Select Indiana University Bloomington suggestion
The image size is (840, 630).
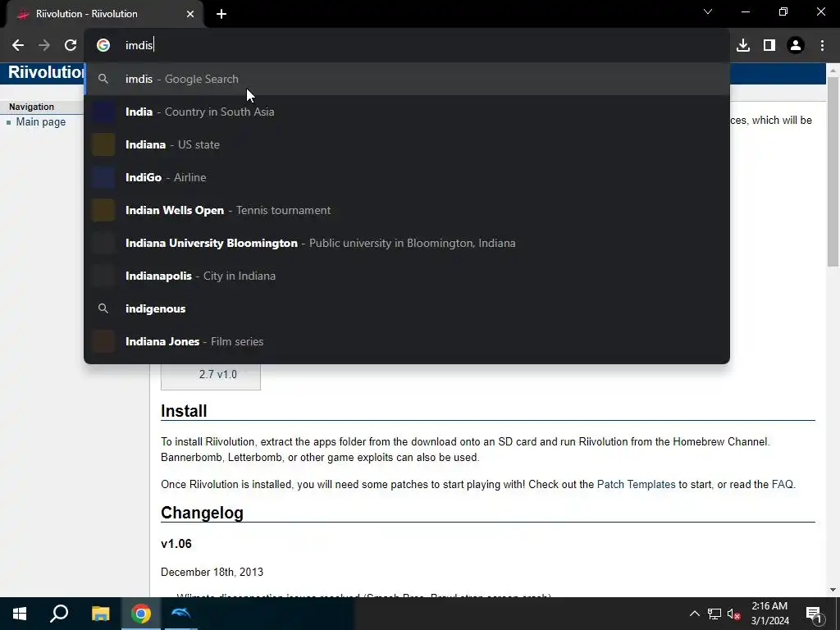[x=407, y=243]
